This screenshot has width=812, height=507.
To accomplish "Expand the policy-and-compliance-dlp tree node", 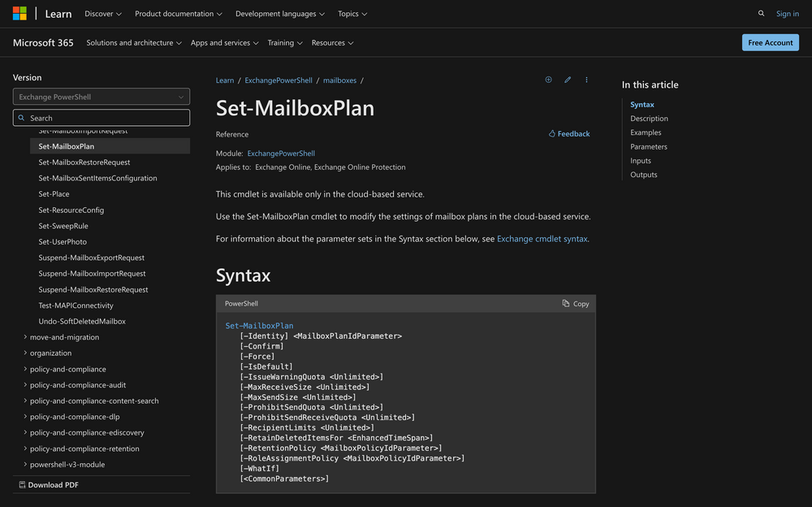I will click(75, 417).
